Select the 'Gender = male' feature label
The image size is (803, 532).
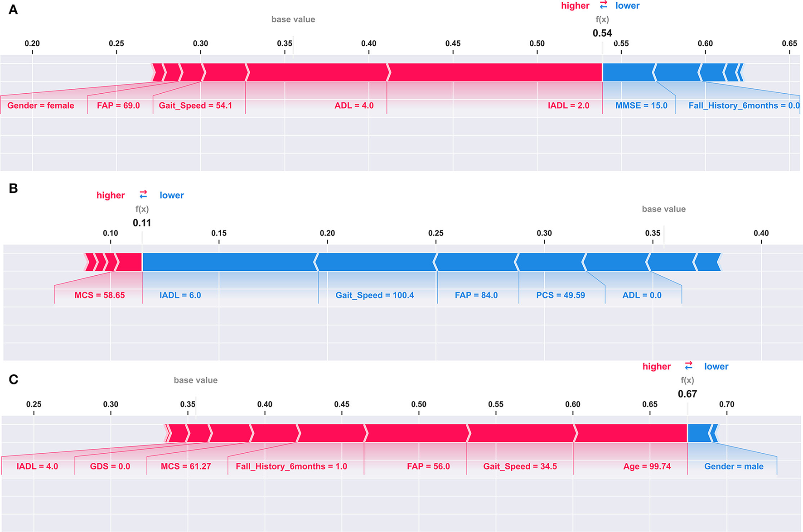(x=733, y=466)
